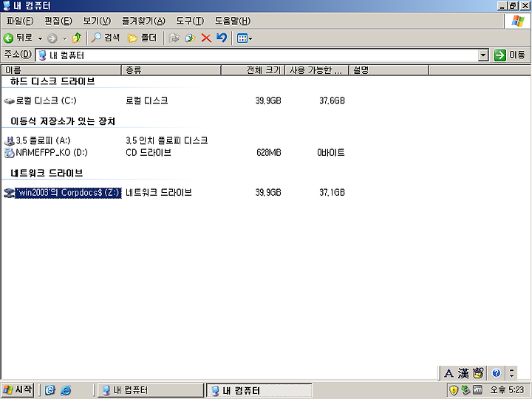Click the CD drive D: icon
Viewport: 532px width, 399px height.
pos(9,153)
